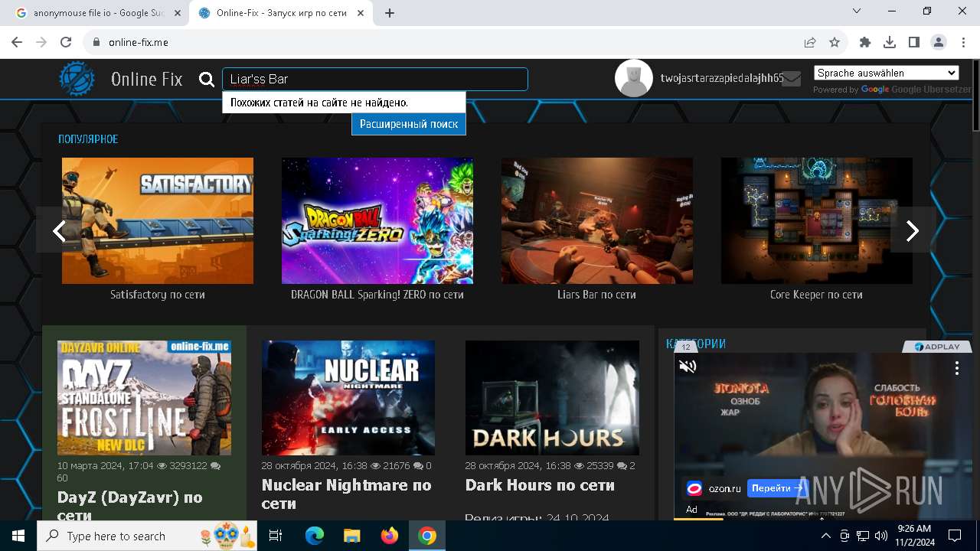Click the ozon.ru advertiser label
The image size is (980, 551).
pyautogui.click(x=724, y=488)
